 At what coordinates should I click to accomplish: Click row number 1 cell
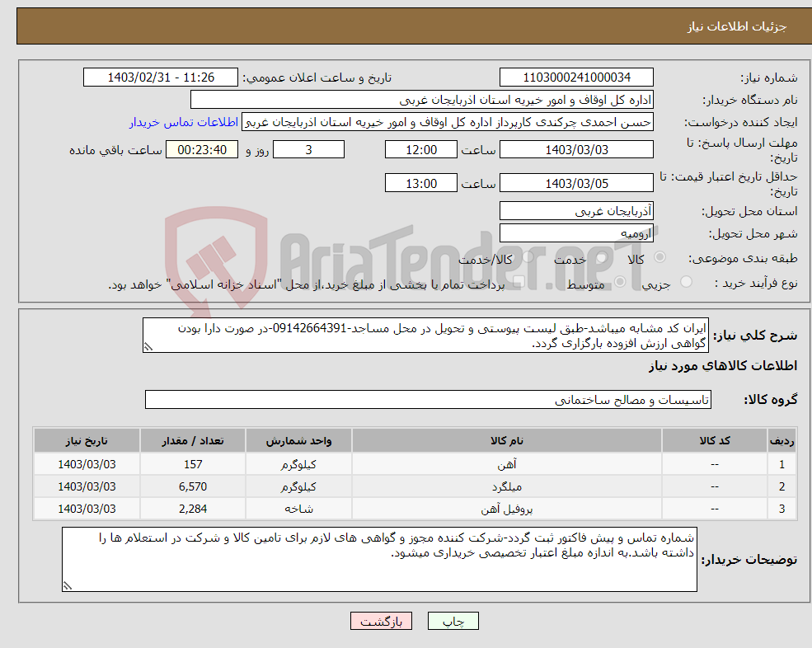(x=781, y=465)
